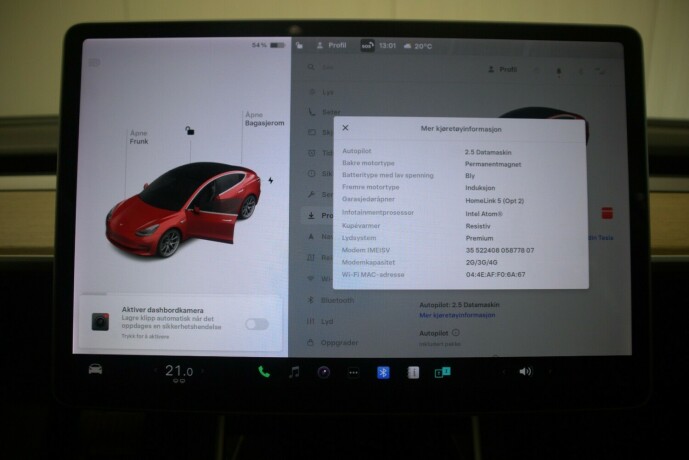Tap the speaker volume icon
Viewport: 689px width, 460px height.
coord(526,372)
